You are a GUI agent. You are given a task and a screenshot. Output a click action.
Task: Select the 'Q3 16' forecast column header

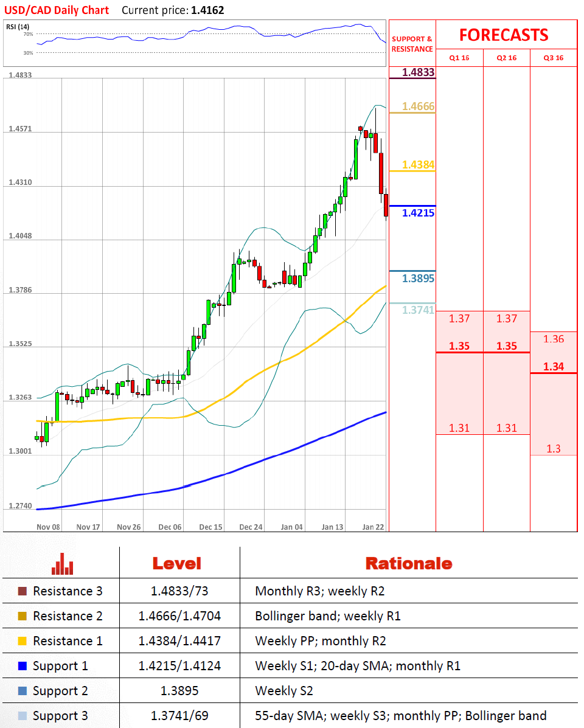554,58
